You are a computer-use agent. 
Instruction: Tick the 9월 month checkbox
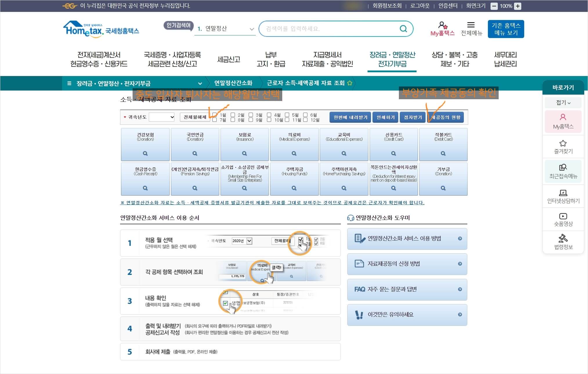(x=251, y=120)
